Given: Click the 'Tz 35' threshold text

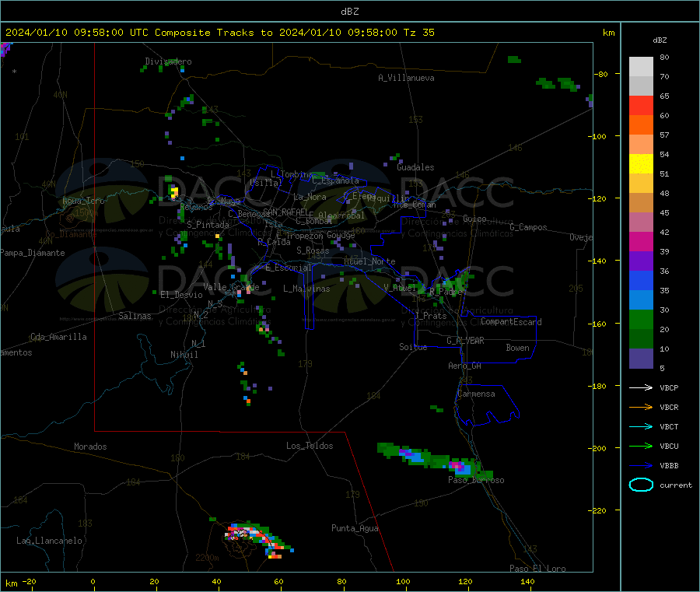Looking at the screenshot, I should pyautogui.click(x=418, y=33).
